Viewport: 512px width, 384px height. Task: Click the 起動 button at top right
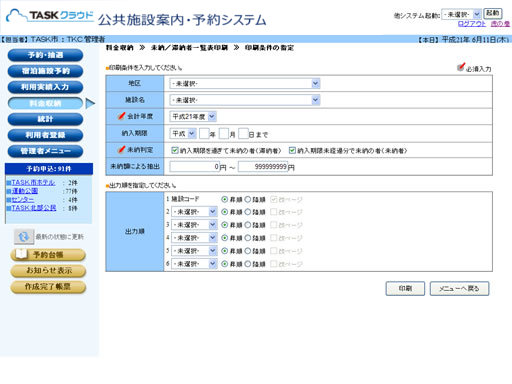(x=493, y=13)
